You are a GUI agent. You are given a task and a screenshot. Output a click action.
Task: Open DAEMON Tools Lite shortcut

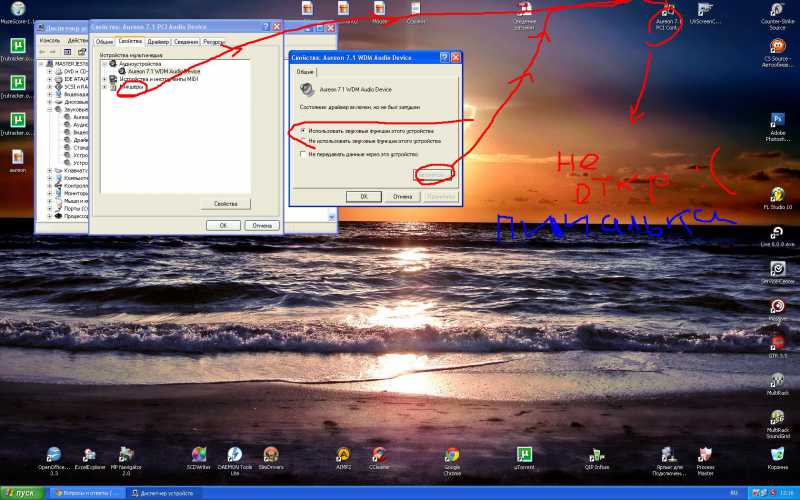pyautogui.click(x=234, y=455)
